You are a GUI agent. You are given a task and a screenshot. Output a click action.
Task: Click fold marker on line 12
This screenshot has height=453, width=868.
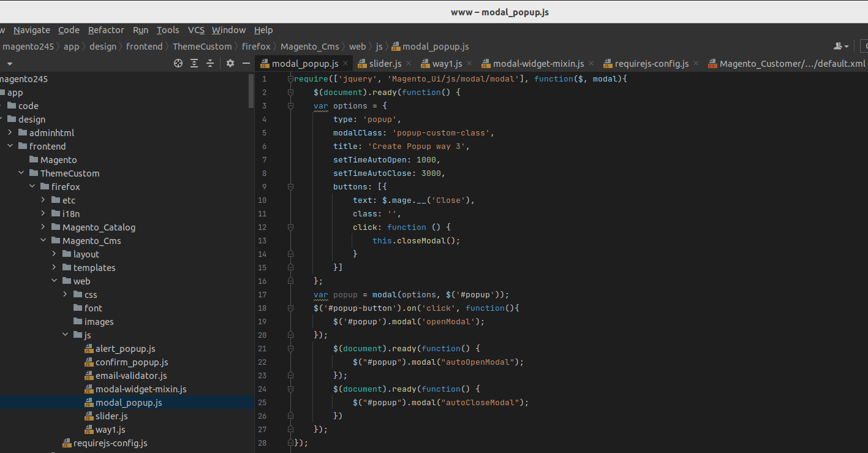pos(290,227)
